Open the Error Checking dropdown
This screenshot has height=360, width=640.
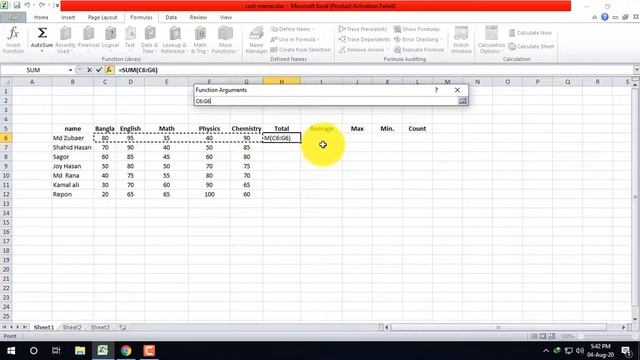pos(419,39)
